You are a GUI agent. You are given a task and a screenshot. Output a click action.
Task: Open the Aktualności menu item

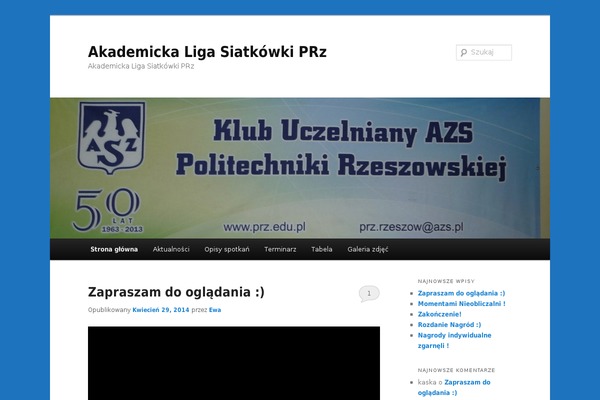click(x=171, y=249)
